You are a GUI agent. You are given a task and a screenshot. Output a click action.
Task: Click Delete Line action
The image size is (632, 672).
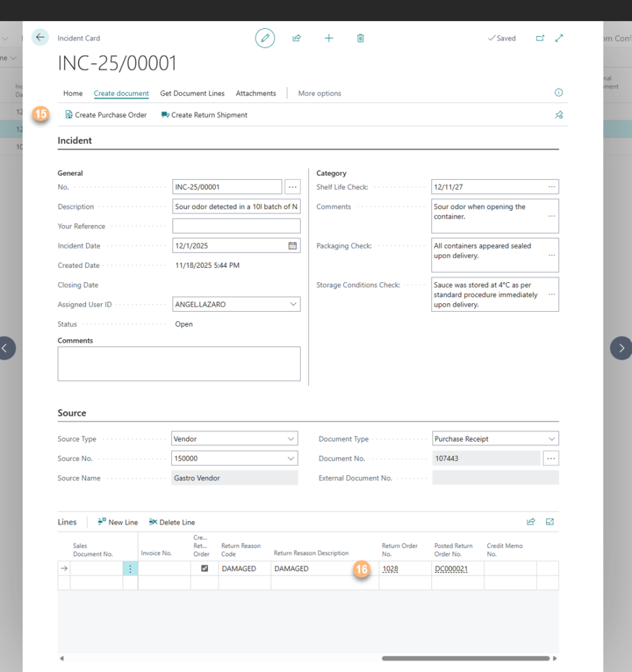(172, 522)
